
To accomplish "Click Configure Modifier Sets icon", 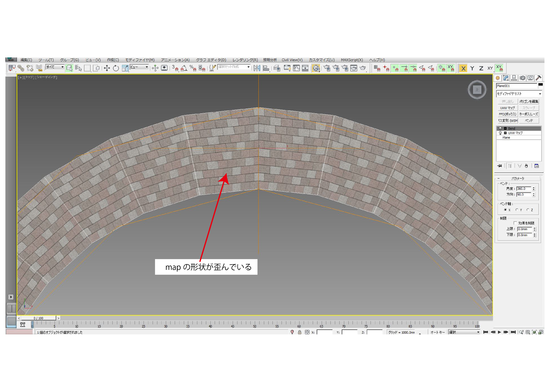I will click(537, 166).
